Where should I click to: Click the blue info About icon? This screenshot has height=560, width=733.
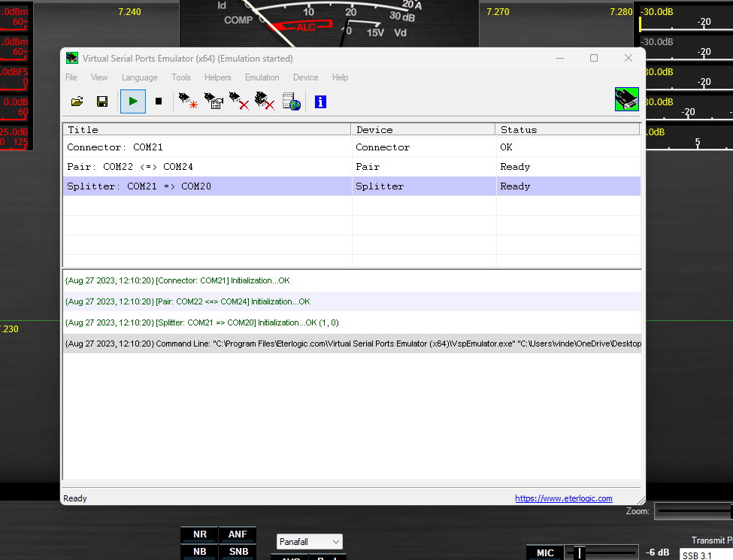point(320,101)
